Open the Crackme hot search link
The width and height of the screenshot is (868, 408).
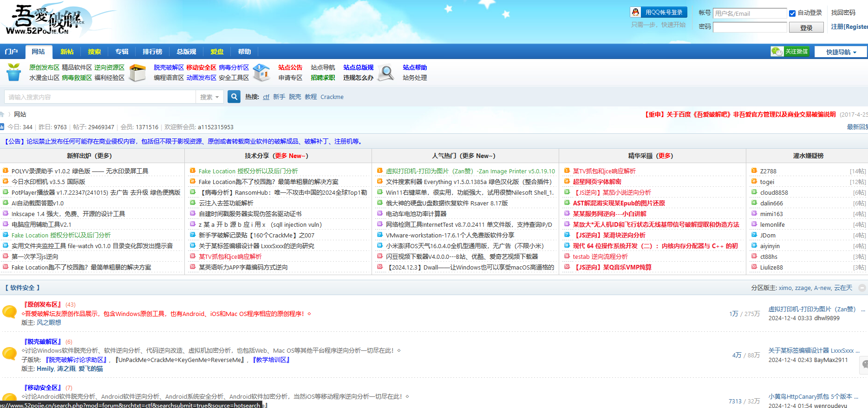pyautogui.click(x=332, y=97)
